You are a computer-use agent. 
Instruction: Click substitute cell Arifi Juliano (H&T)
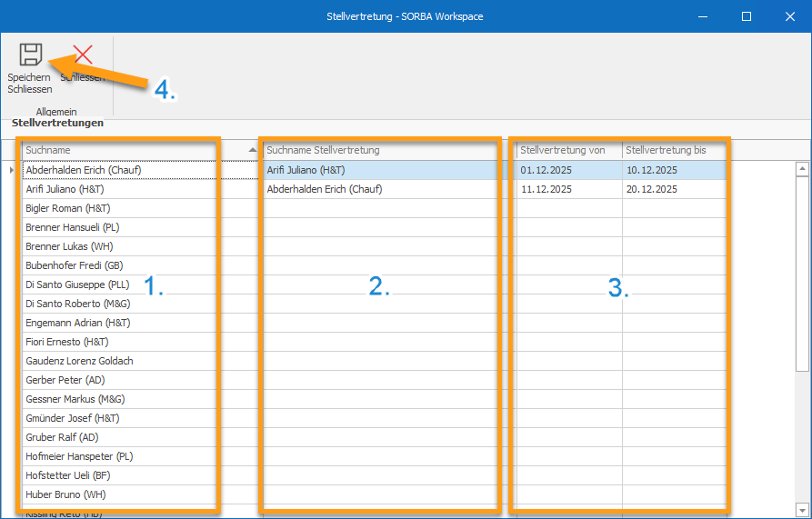click(x=306, y=170)
